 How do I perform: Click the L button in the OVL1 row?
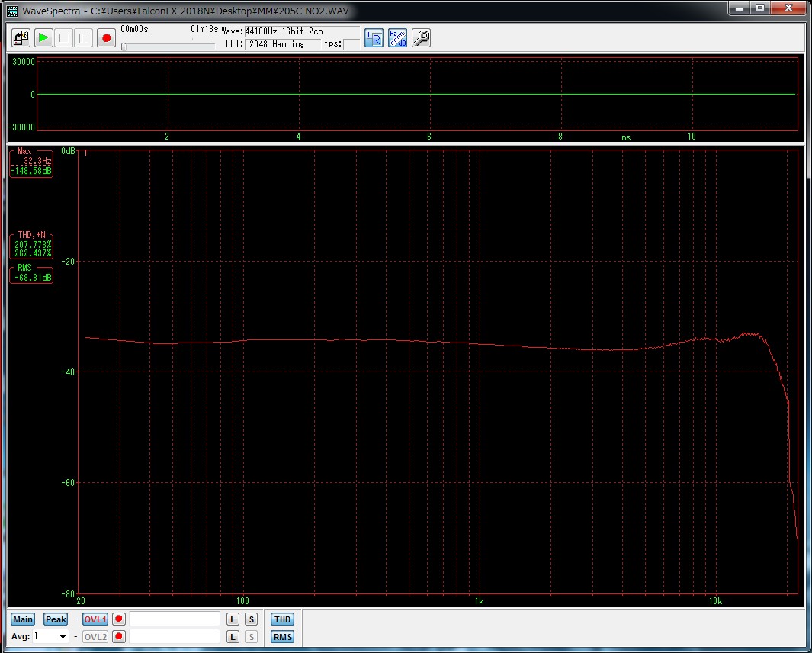tap(233, 619)
